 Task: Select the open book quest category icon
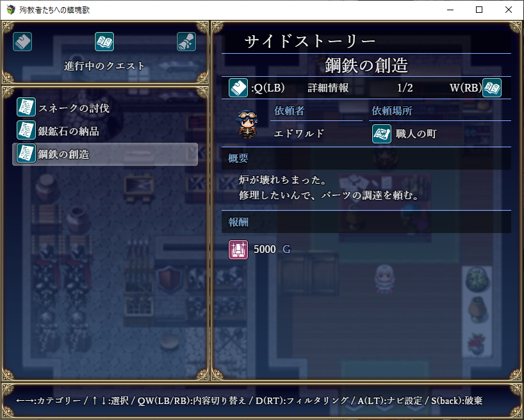point(104,42)
